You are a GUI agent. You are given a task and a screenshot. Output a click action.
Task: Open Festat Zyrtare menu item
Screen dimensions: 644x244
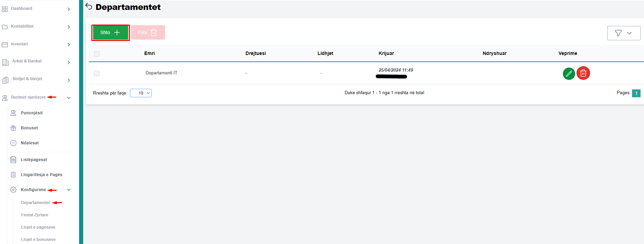(x=35, y=215)
